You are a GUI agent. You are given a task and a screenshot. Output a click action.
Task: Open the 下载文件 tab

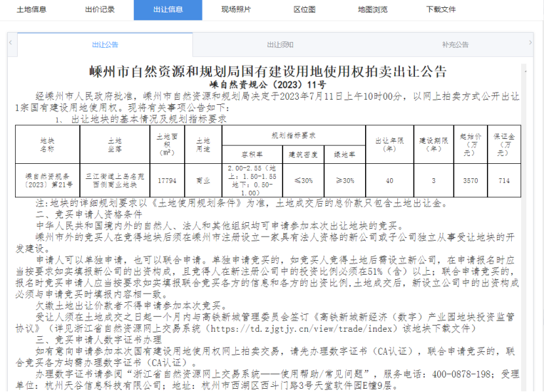[x=440, y=10]
